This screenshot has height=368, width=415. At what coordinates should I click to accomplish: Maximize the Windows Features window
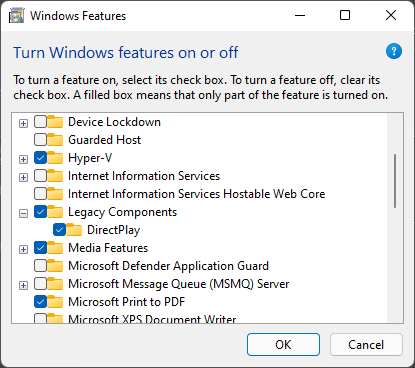pos(345,15)
